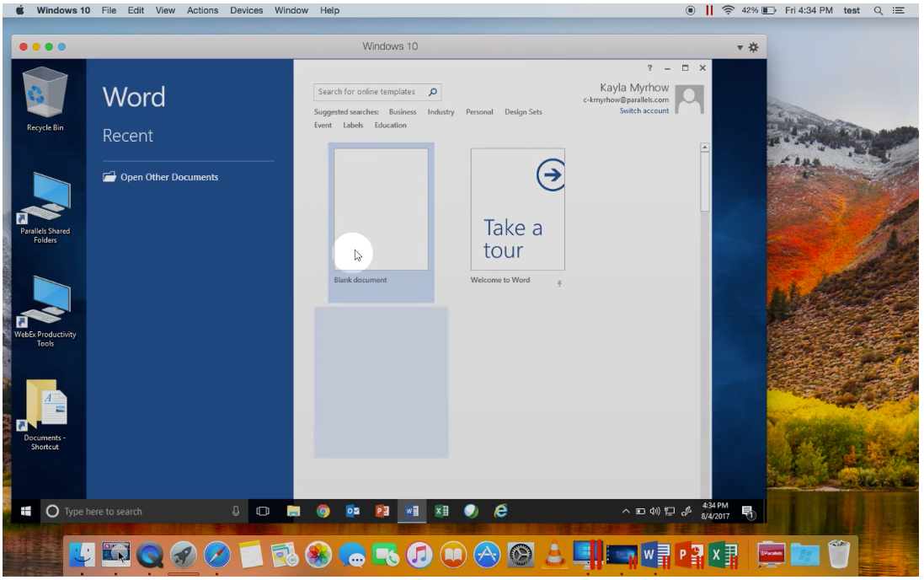Open Word Help question mark icon

pos(649,67)
